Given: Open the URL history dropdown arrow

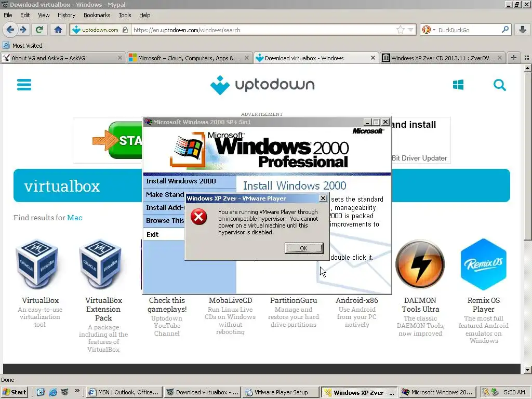Looking at the screenshot, I should (410, 30).
